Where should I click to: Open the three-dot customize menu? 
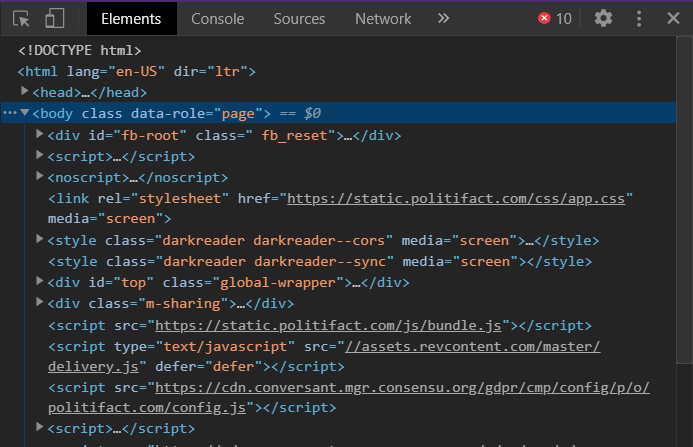(x=639, y=19)
